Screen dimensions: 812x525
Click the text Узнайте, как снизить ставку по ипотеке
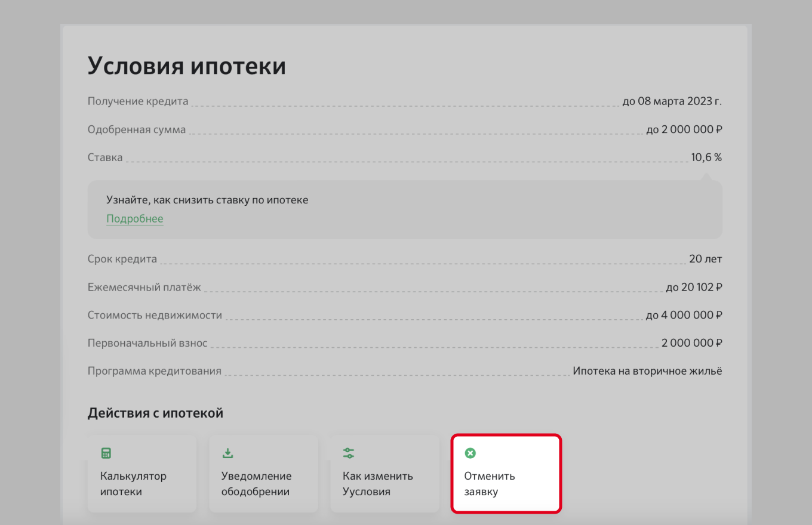tap(207, 200)
